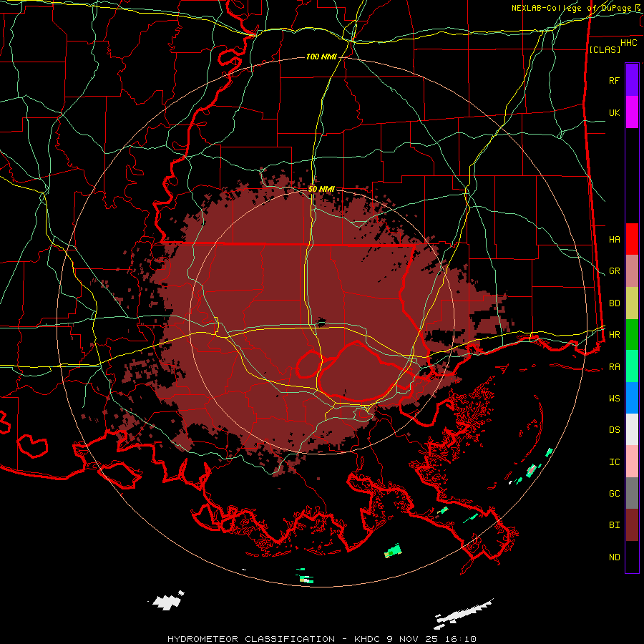Click the HA red legend swatch
Image resolution: width=644 pixels, height=644 pixels.
coord(632,239)
